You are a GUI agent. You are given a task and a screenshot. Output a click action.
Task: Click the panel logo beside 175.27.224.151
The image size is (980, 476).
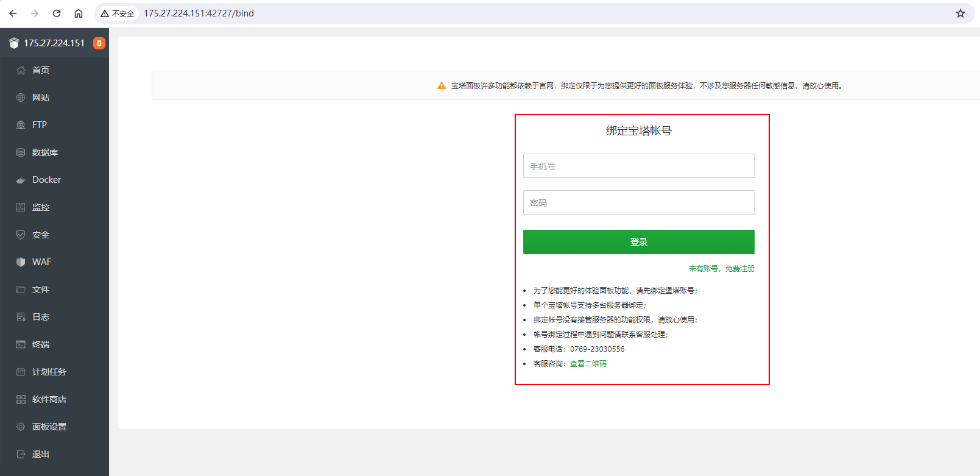pos(14,43)
